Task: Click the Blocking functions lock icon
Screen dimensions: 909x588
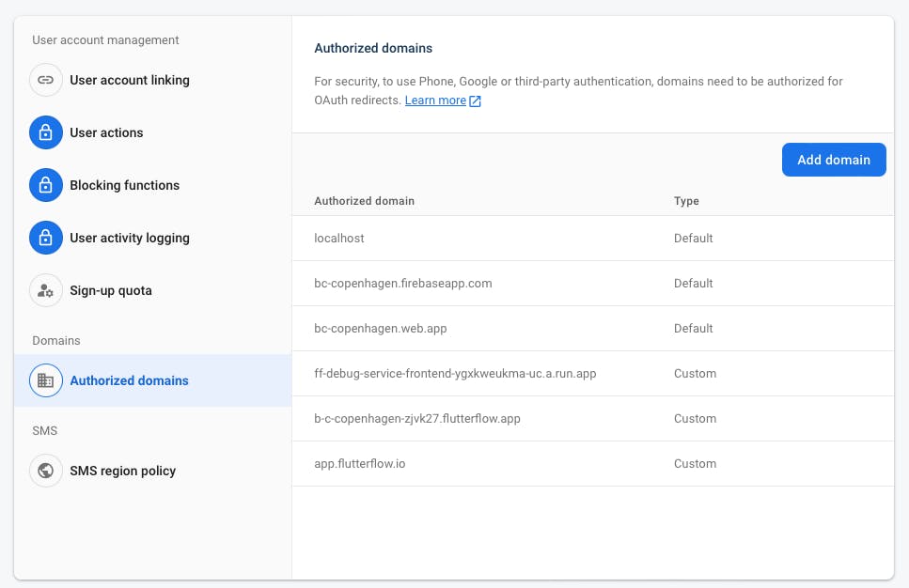Action: click(x=45, y=185)
